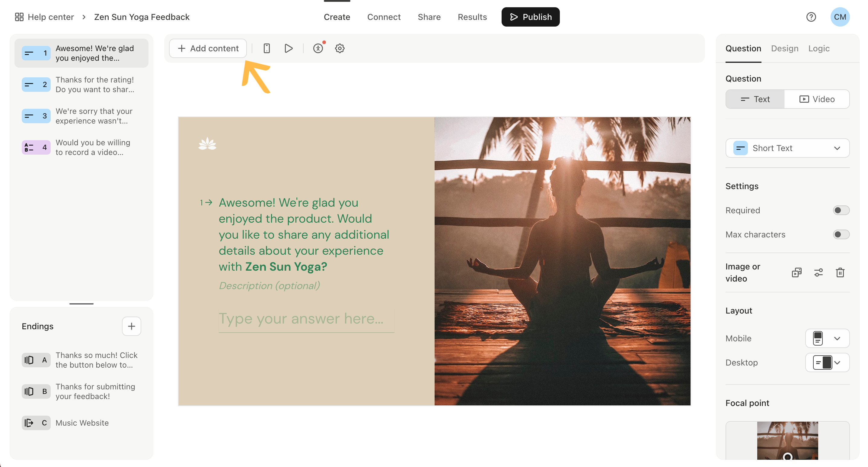Select question 3 We're sorry
868x467 pixels.
[81, 116]
